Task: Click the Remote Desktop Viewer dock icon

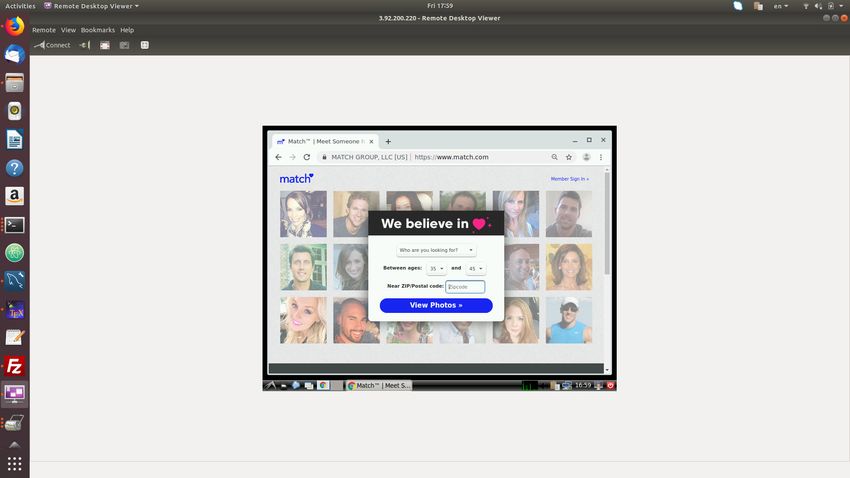Action: point(15,393)
